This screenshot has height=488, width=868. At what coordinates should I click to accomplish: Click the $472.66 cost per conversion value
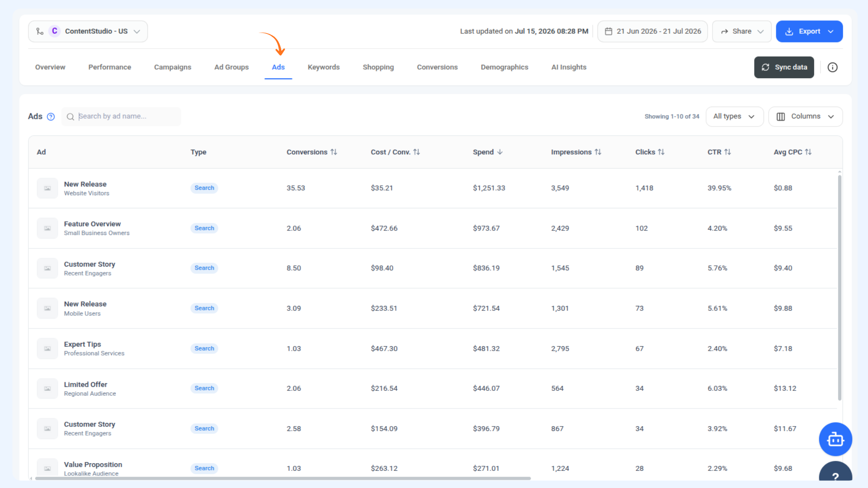point(384,228)
